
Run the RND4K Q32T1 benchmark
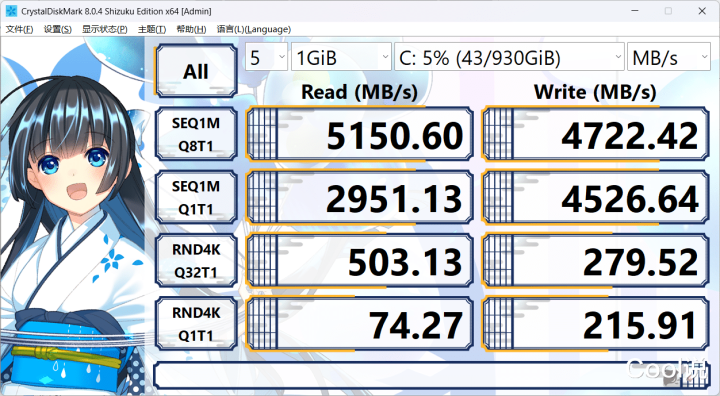click(x=196, y=261)
